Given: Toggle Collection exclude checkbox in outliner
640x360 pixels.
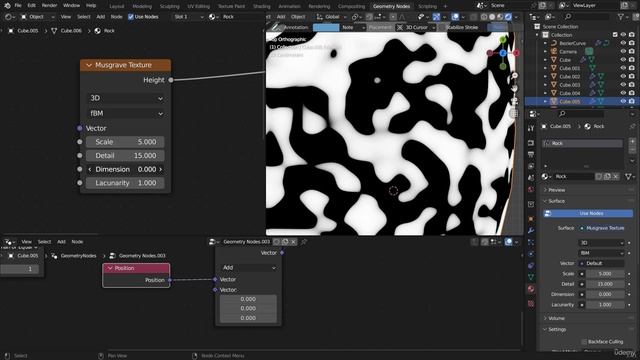Looking at the screenshot, I should click(615, 35).
